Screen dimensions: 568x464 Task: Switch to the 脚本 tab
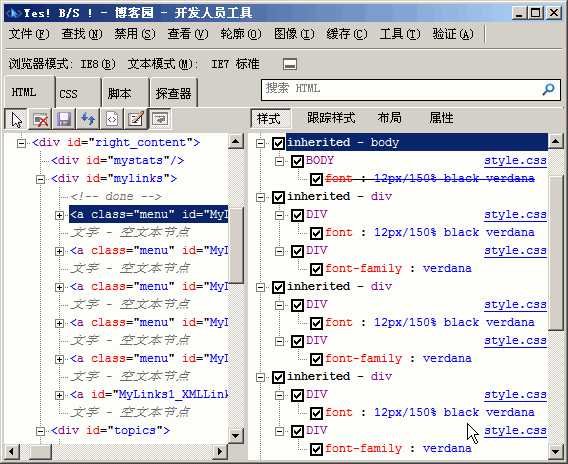click(125, 93)
